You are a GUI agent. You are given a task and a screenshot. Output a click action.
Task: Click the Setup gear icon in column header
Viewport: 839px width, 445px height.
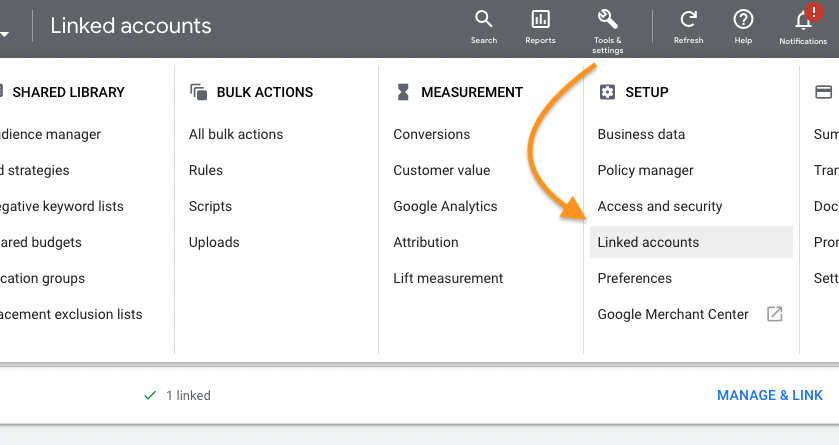[x=606, y=92]
